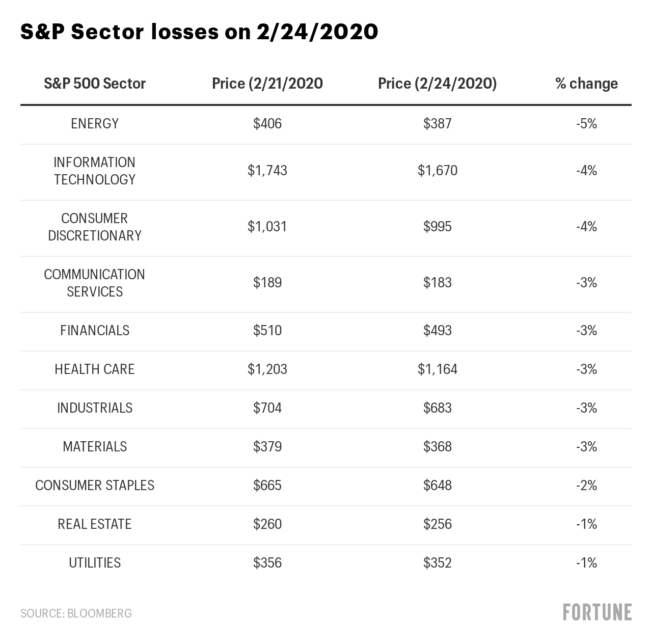This screenshot has height=644, width=652.
Task: Click the 'SOURCE: BLOOMBERG' text
Action: (x=76, y=613)
